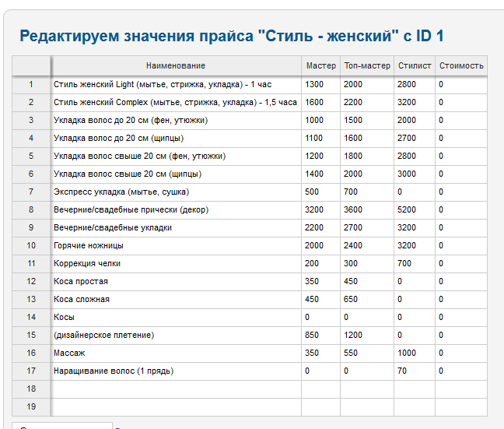504x429 pixels.
Task: Click Мастер price 1300 in row 1
Action: pyautogui.click(x=320, y=85)
